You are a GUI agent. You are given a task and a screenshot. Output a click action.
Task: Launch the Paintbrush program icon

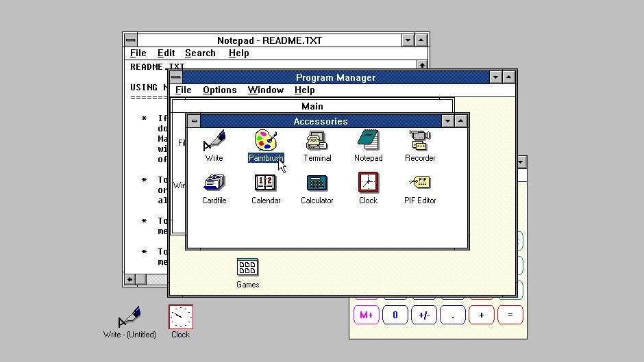(x=266, y=141)
